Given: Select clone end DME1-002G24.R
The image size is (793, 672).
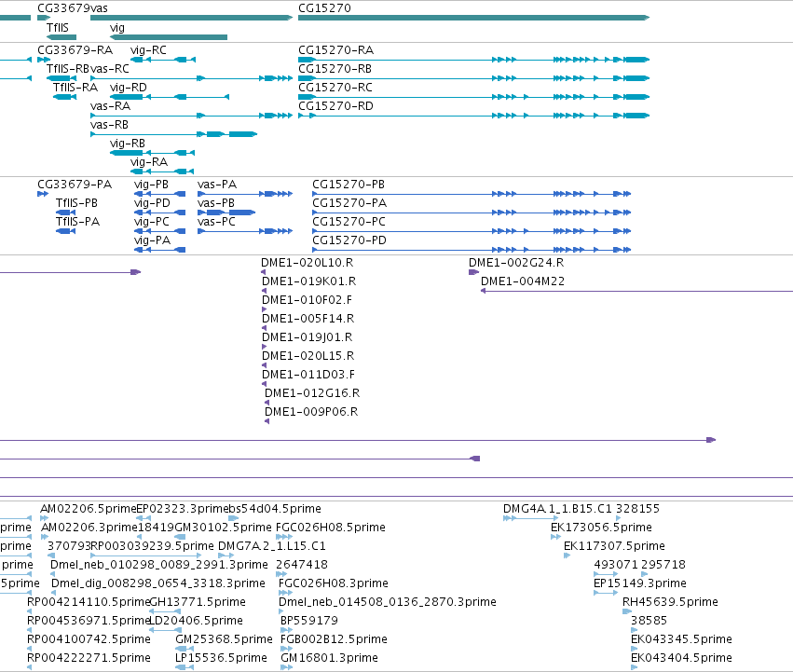Looking at the screenshot, I should [x=516, y=263].
